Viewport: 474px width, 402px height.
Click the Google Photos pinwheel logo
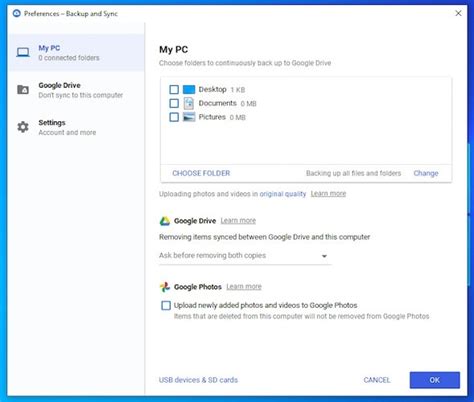pyautogui.click(x=165, y=287)
